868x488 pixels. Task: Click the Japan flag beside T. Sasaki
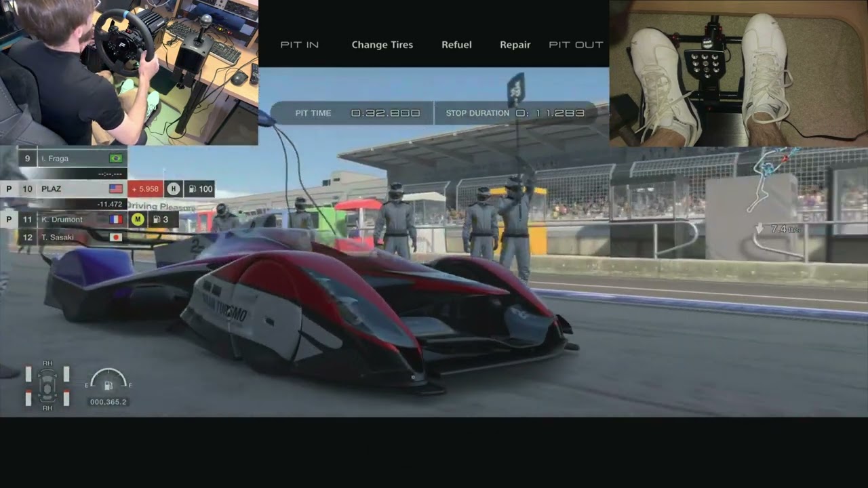[x=116, y=237]
